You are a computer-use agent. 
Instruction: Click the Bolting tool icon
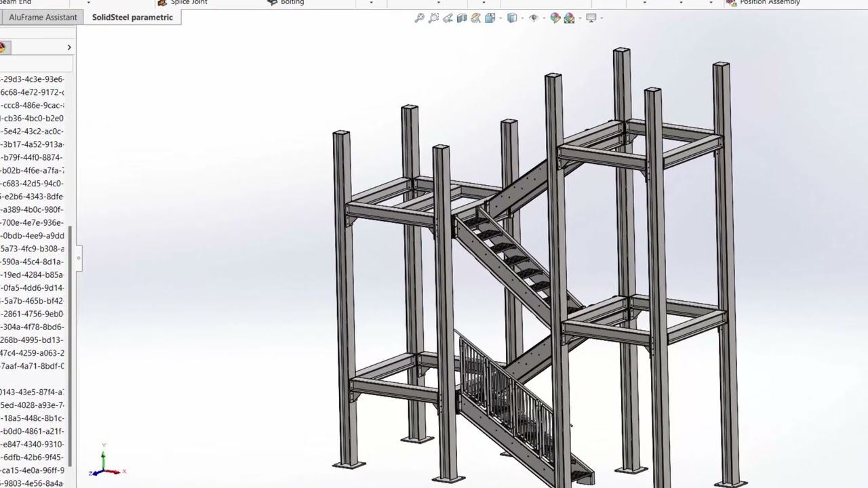273,3
